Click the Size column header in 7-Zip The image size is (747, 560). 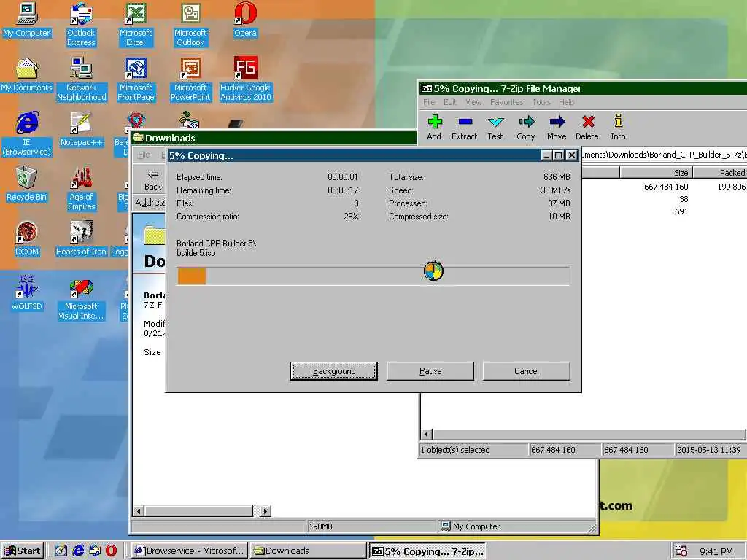[x=656, y=172]
